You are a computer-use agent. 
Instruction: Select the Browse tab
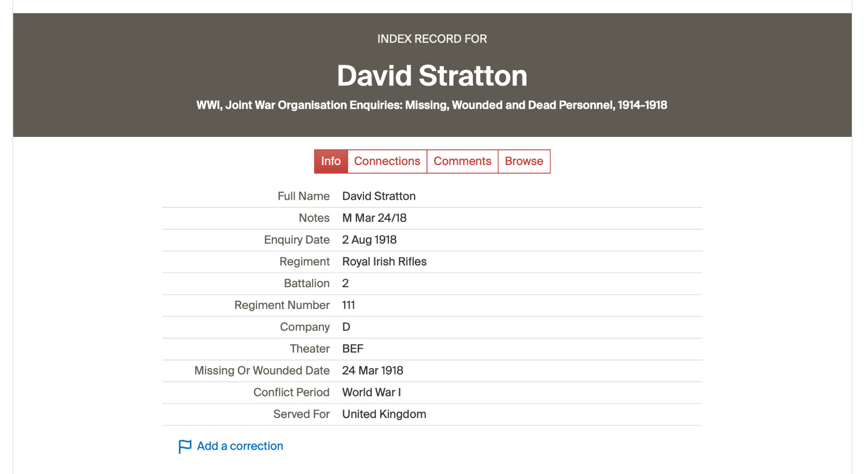524,161
